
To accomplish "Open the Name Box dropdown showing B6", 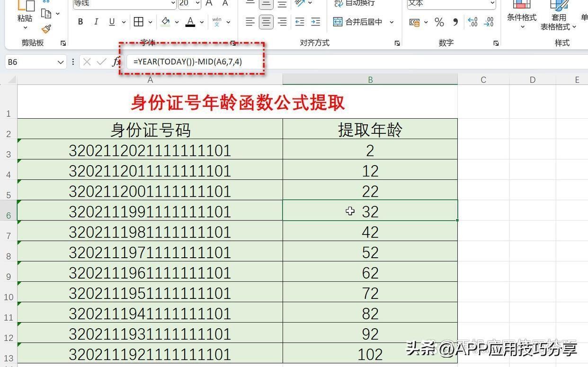I will (x=61, y=62).
